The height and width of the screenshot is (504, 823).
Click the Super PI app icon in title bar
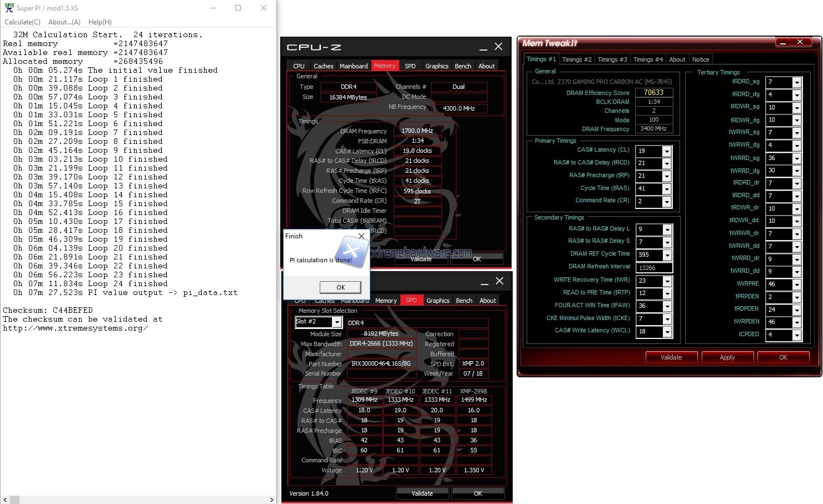pyautogui.click(x=9, y=8)
